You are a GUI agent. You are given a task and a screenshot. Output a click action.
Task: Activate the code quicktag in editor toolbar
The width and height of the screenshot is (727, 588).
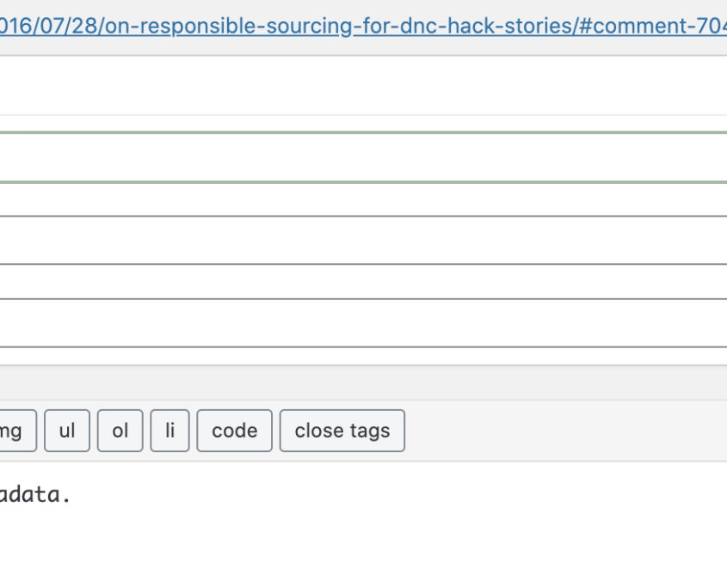tap(234, 431)
